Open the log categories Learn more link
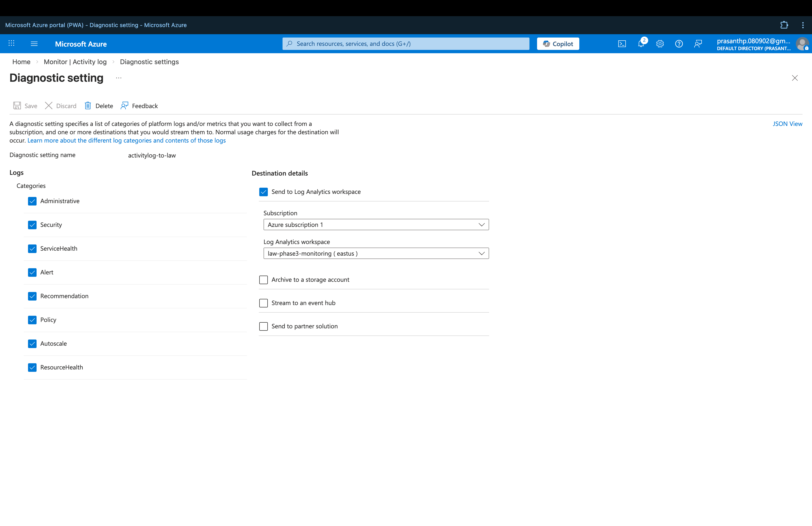 click(127, 140)
